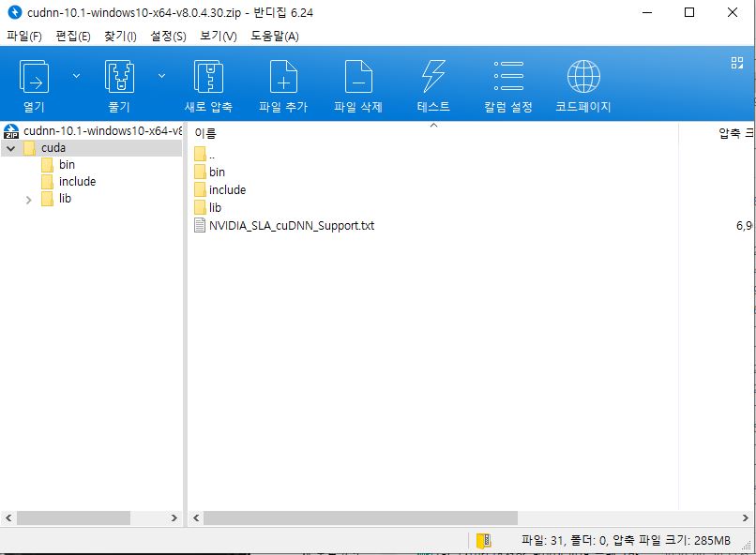Click the Bandizip logo in title bar
The image size is (756, 555).
click(14, 12)
